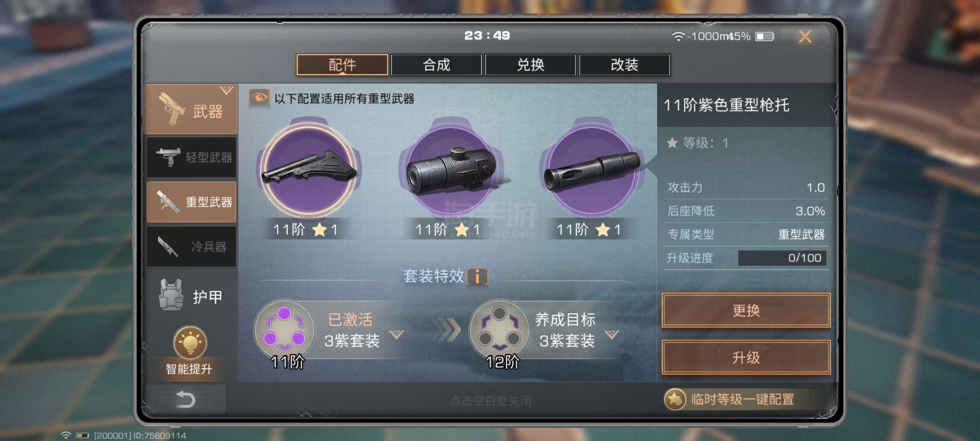Click the 更换 button

point(745,311)
